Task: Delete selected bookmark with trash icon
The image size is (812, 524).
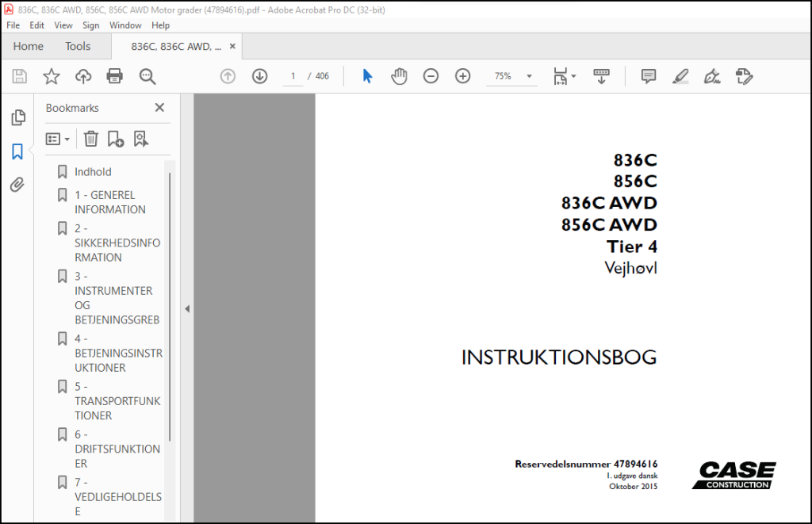Action: tap(90, 139)
